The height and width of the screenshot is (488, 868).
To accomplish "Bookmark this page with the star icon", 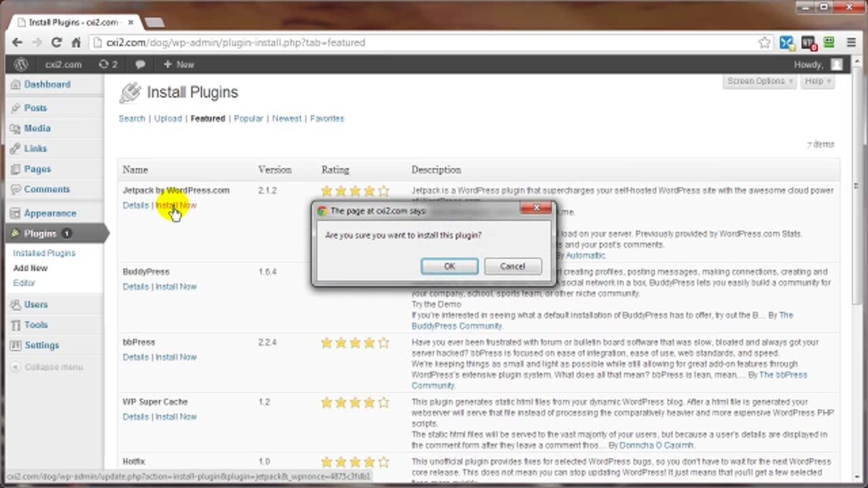I will (x=764, y=43).
